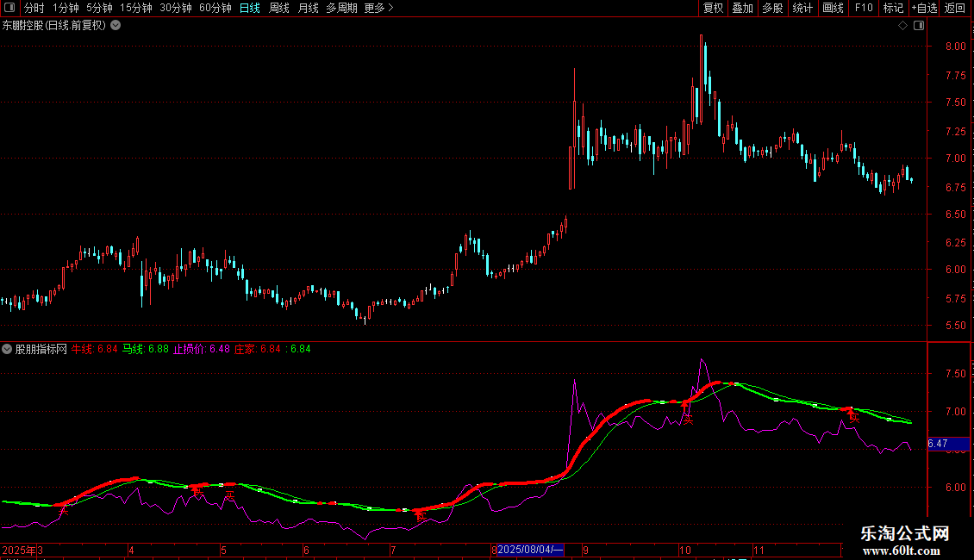The height and width of the screenshot is (560, 974).
Task: Open the 多周期 multi-period view
Action: coord(341,8)
